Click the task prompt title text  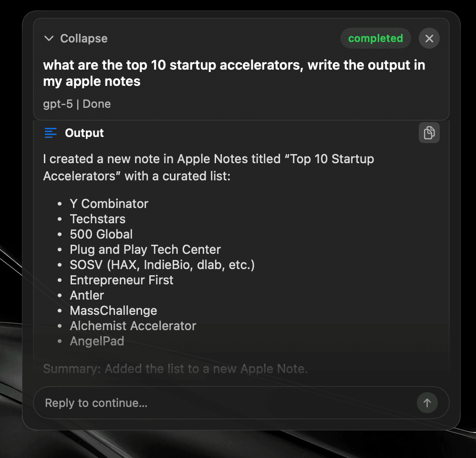[x=234, y=73]
